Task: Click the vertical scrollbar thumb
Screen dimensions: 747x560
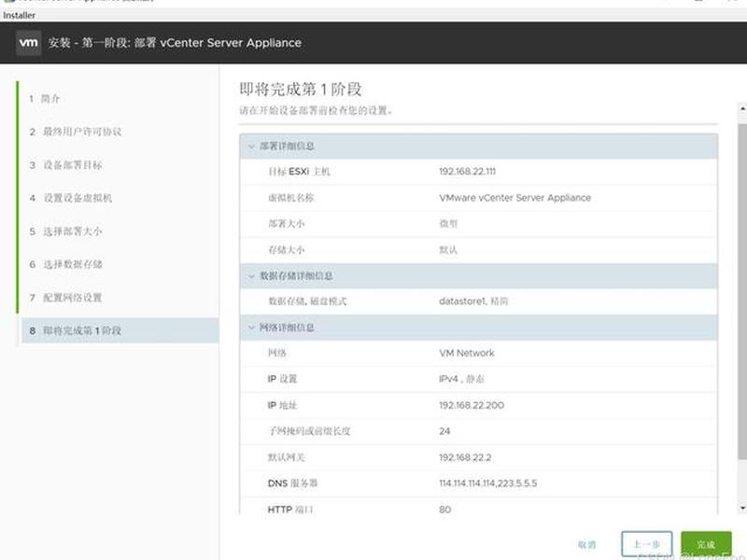Action: tap(742, 291)
